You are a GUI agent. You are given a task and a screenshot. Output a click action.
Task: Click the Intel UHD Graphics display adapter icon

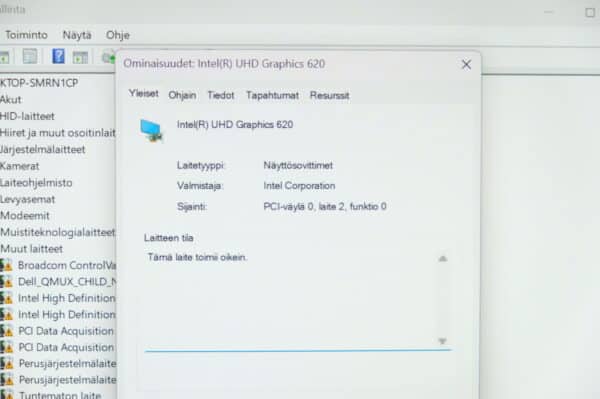(x=152, y=130)
